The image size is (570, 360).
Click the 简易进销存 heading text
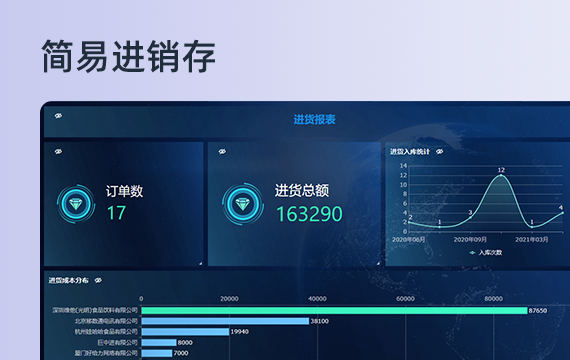pyautogui.click(x=129, y=57)
